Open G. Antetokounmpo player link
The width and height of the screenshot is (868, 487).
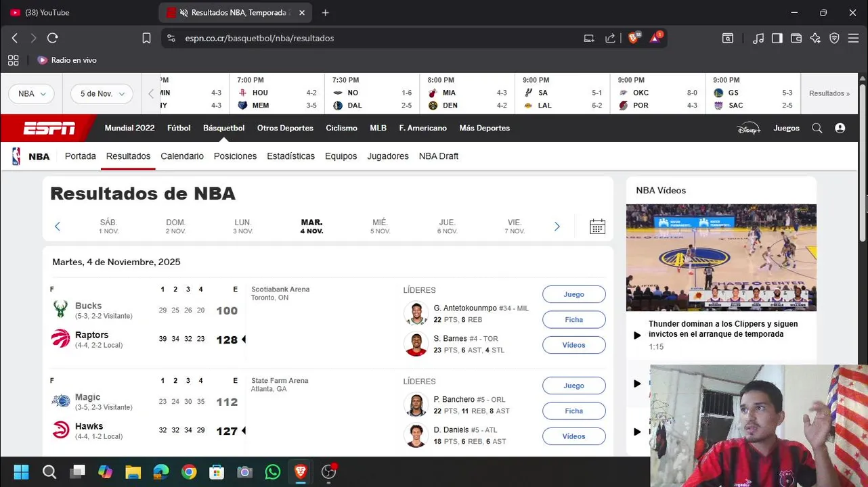[x=465, y=308]
